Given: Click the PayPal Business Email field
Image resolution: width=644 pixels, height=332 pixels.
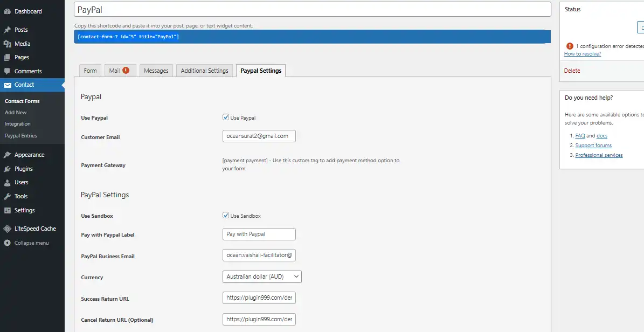Looking at the screenshot, I should [259, 255].
